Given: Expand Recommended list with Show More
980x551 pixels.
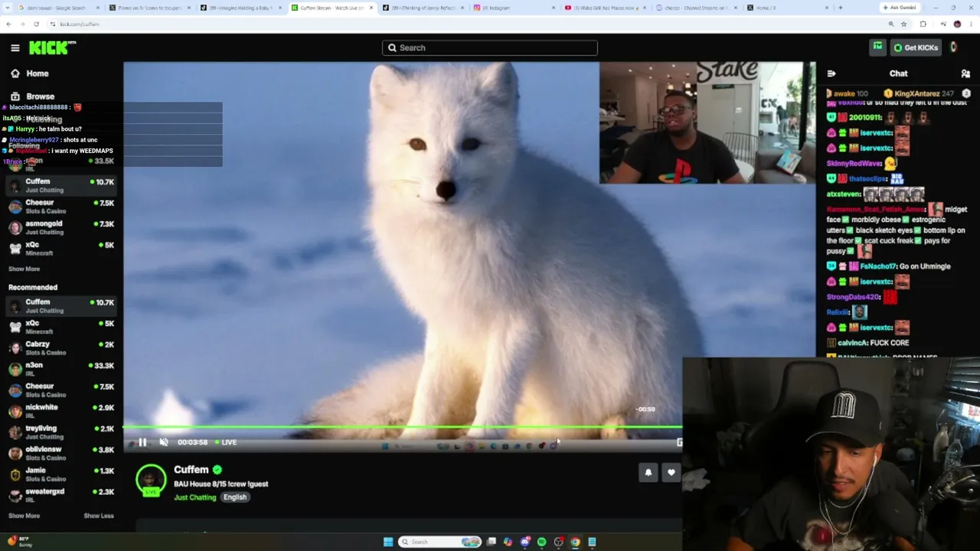Looking at the screenshot, I should coord(24,516).
